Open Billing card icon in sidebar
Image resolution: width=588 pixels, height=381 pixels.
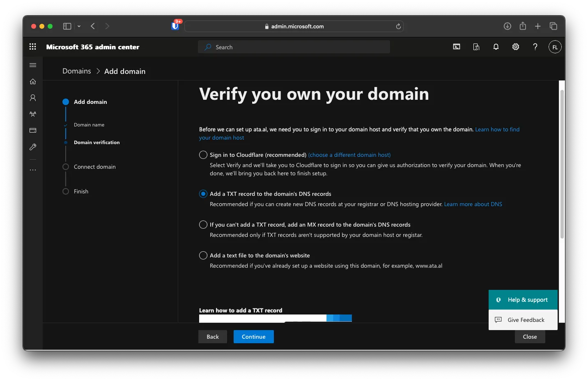pyautogui.click(x=33, y=131)
